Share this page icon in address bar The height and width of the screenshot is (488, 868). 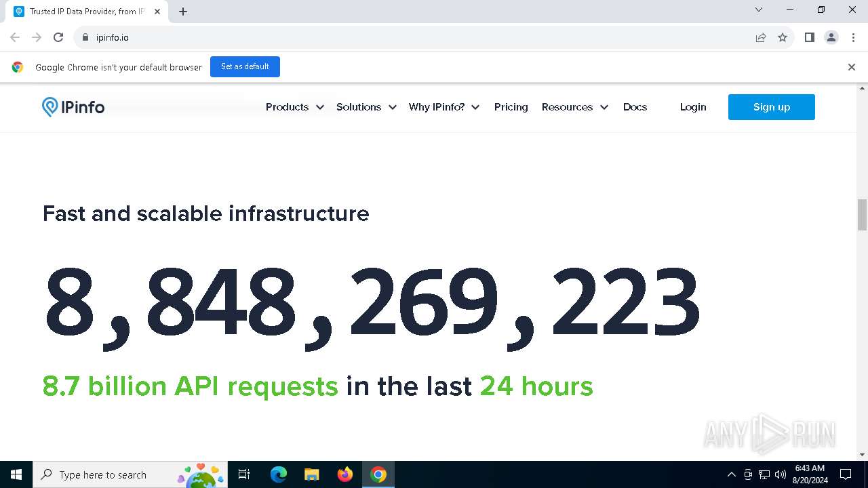(x=761, y=37)
